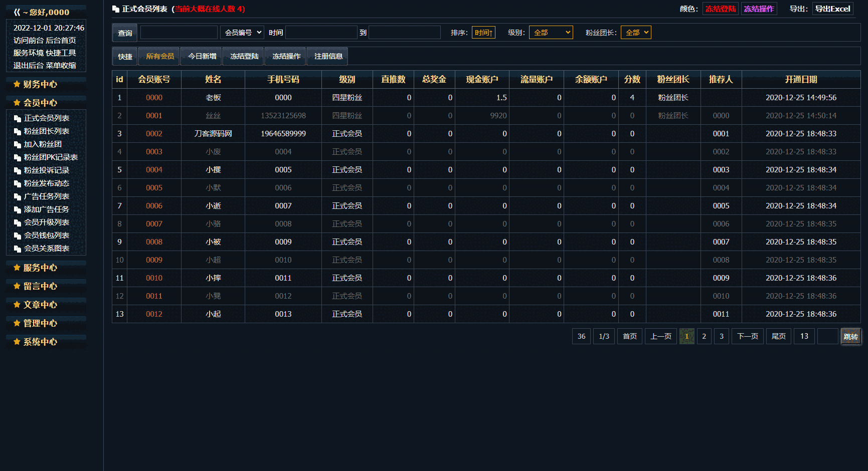Click the page icon beside 粉丝团PK记录表
The image size is (868, 471).
pyautogui.click(x=18, y=158)
